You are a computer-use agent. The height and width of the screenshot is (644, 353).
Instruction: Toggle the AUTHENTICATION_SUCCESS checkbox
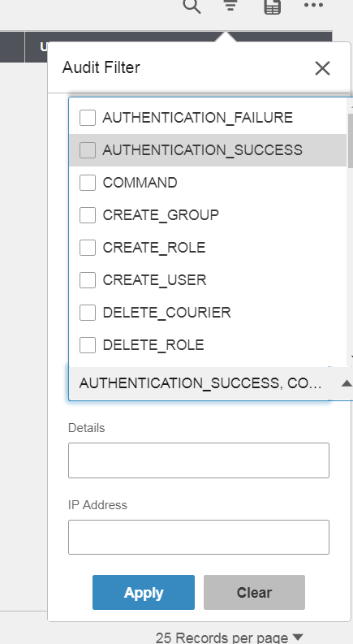(88, 150)
